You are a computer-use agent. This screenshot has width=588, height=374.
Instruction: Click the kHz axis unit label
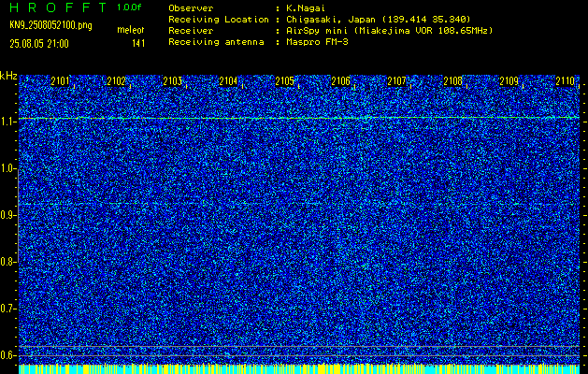pyautogui.click(x=8, y=76)
